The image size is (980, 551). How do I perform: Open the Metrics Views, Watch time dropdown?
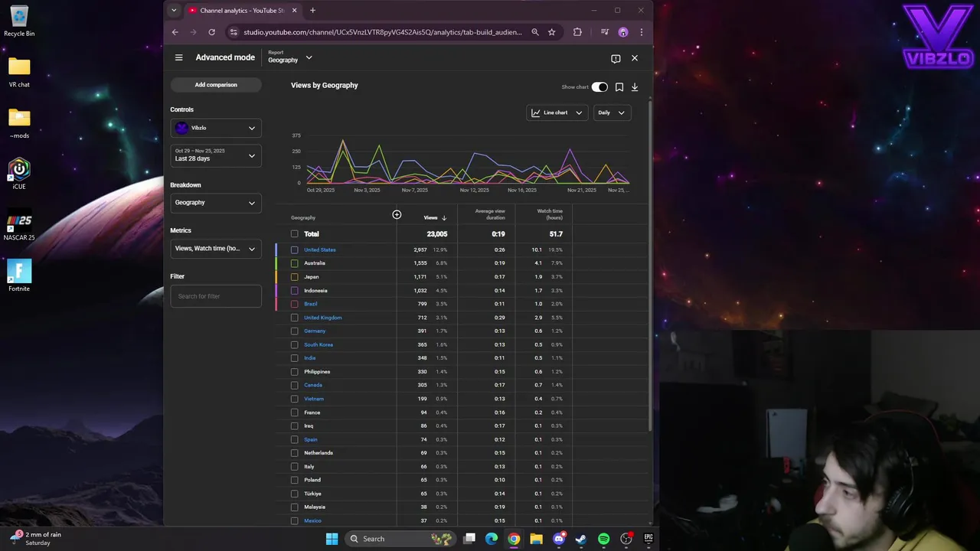(x=216, y=249)
